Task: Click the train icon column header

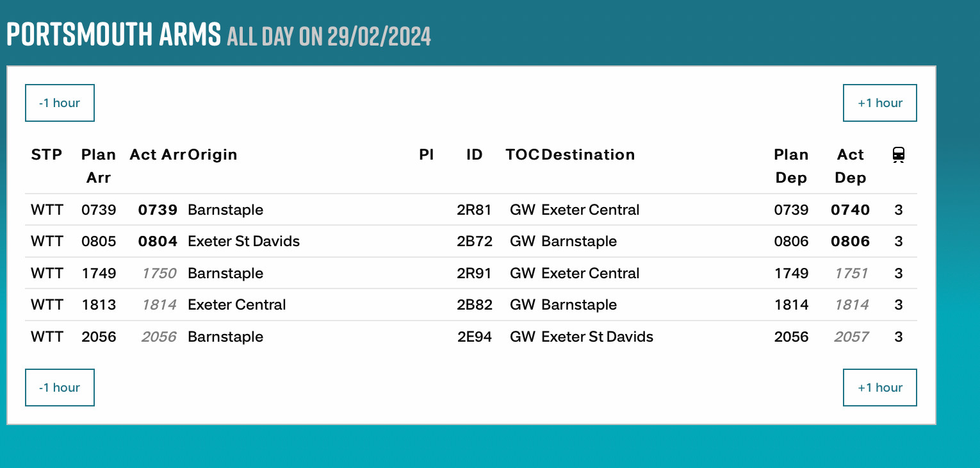Action: click(x=898, y=155)
